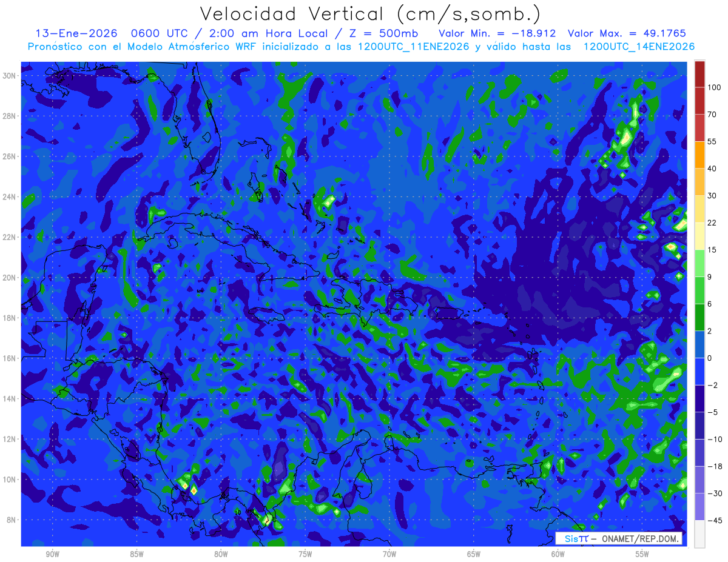Click the 12N latitude axis label

tap(10, 438)
